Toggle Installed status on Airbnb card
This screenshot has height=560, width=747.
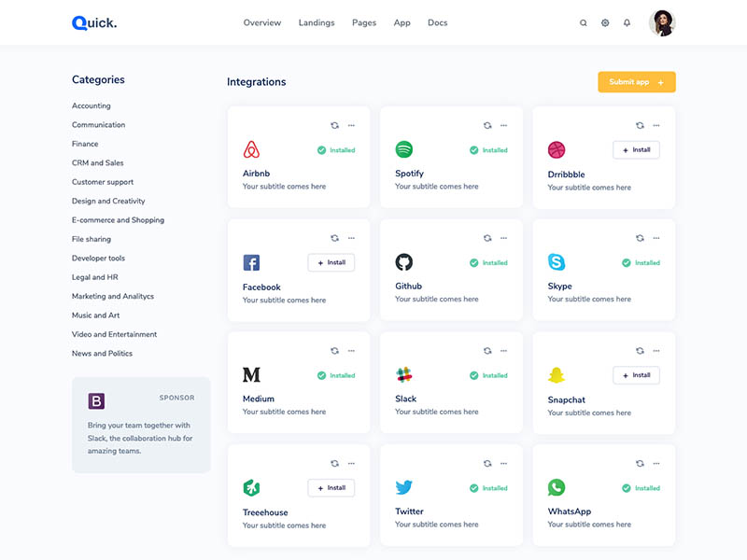click(x=336, y=150)
